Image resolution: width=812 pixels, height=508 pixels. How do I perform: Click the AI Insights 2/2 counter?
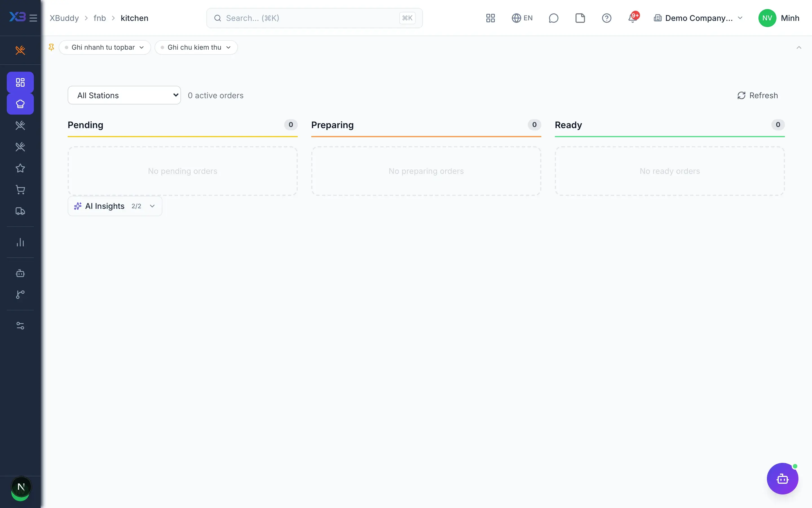[x=136, y=206]
